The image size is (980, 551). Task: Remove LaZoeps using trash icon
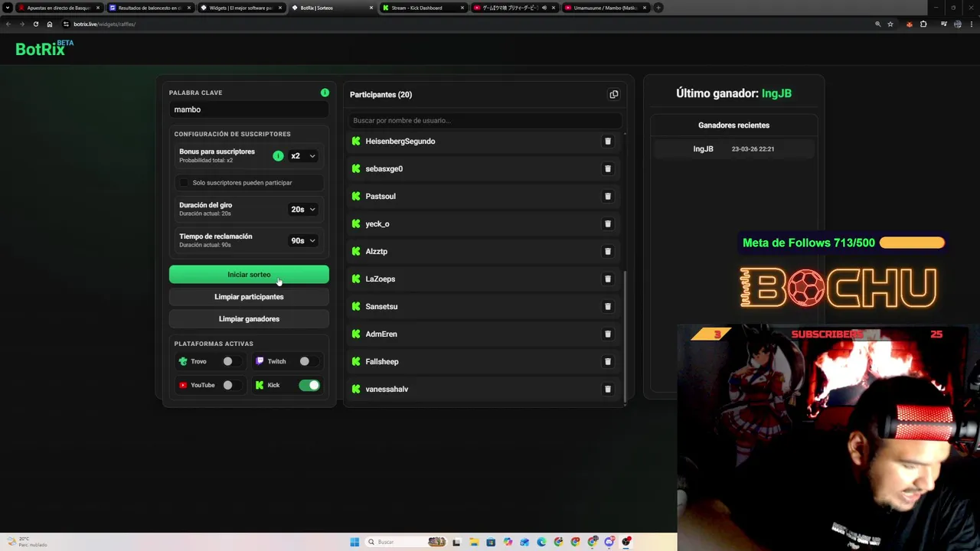tap(608, 279)
